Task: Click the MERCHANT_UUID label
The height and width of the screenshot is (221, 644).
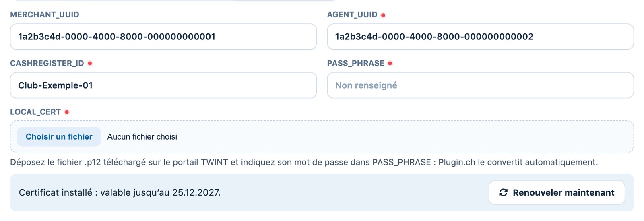Action: point(45,14)
